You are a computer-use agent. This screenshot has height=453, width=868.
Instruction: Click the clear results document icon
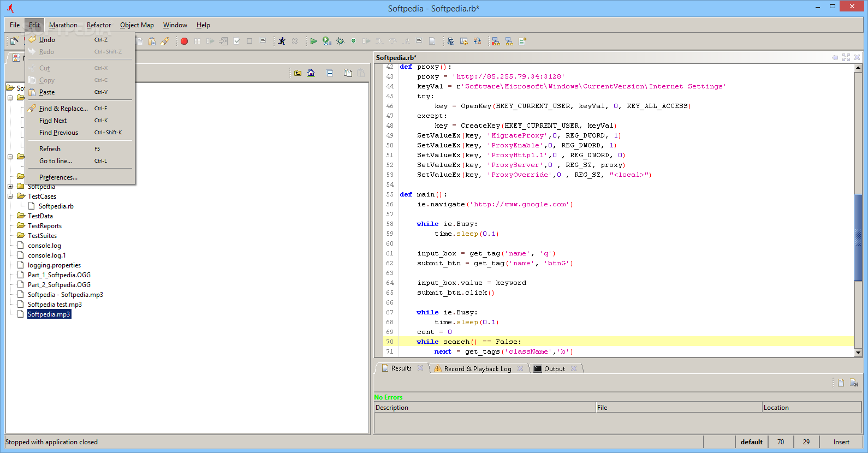(841, 383)
